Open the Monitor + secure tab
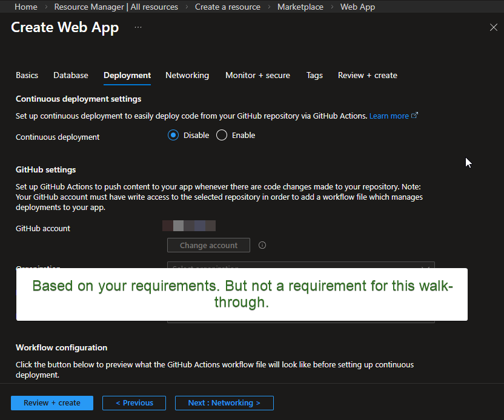This screenshot has height=420, width=504. [257, 75]
